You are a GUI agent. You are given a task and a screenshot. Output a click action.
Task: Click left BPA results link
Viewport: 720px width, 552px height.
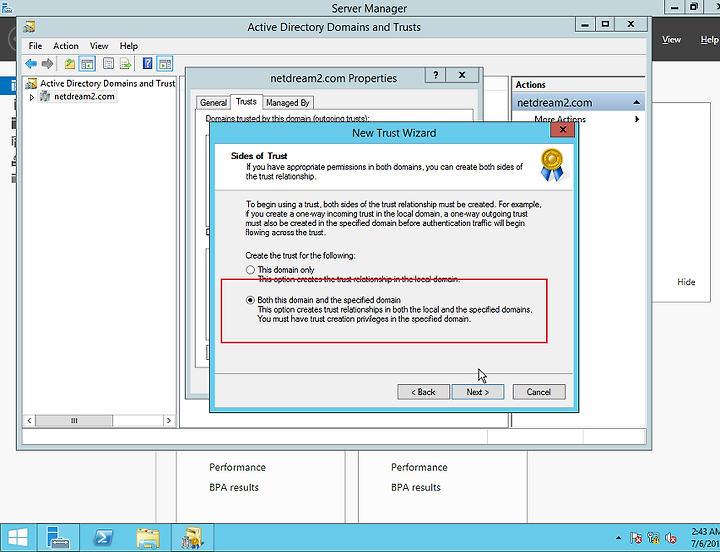(234, 487)
